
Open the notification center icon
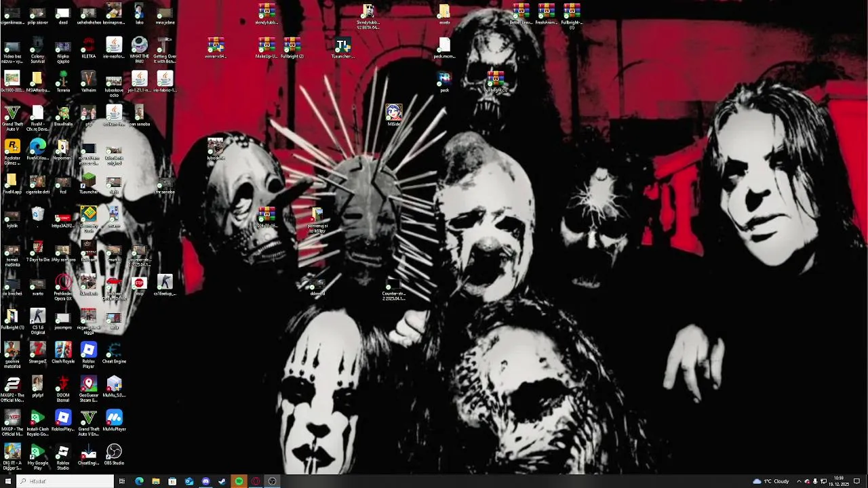[857, 481]
